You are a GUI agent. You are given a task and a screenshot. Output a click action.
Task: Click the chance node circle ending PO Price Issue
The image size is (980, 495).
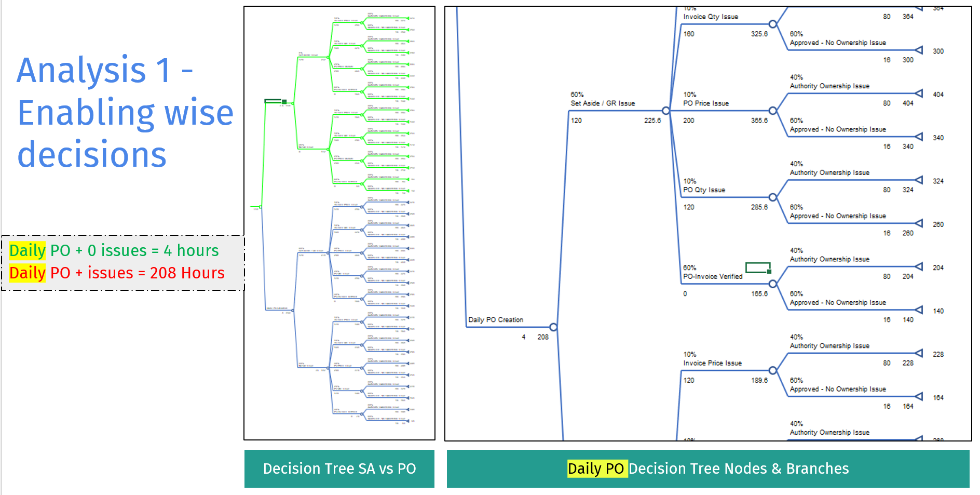click(772, 111)
